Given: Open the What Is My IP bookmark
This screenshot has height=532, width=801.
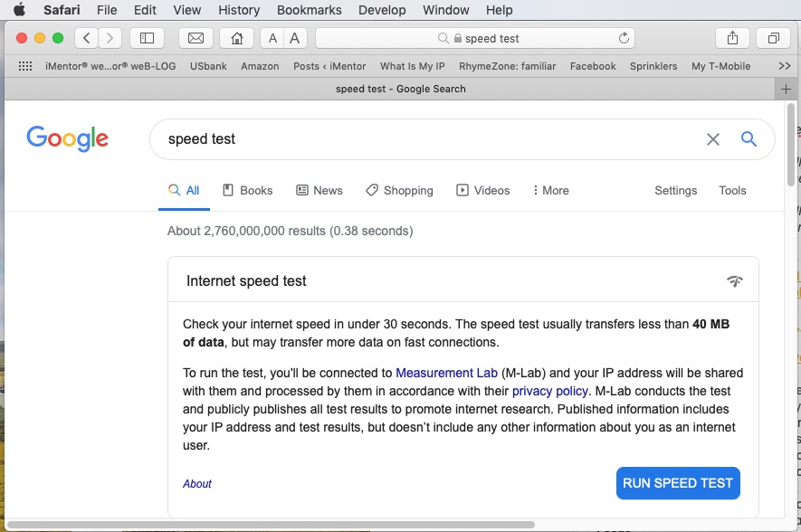Looking at the screenshot, I should (412, 66).
